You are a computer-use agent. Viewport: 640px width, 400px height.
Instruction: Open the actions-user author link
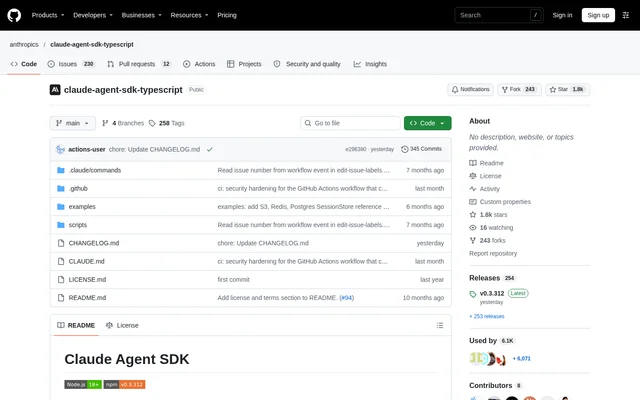point(87,149)
